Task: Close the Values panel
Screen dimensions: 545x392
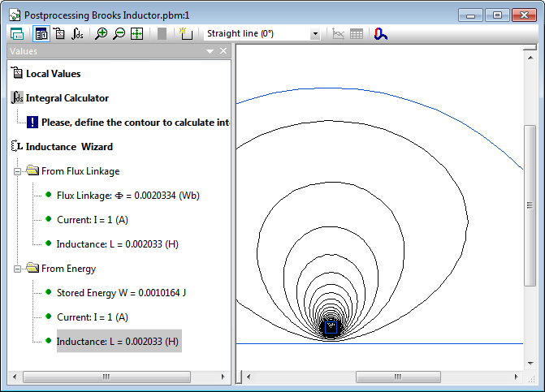Action: [223, 51]
